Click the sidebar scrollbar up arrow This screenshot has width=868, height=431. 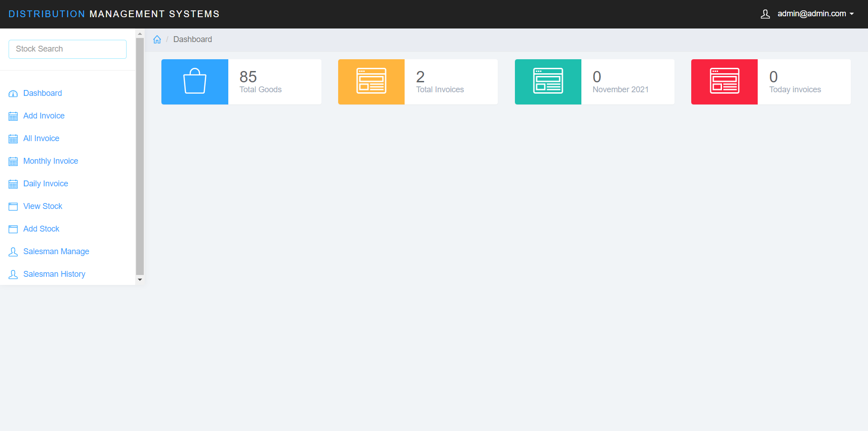[x=140, y=34]
